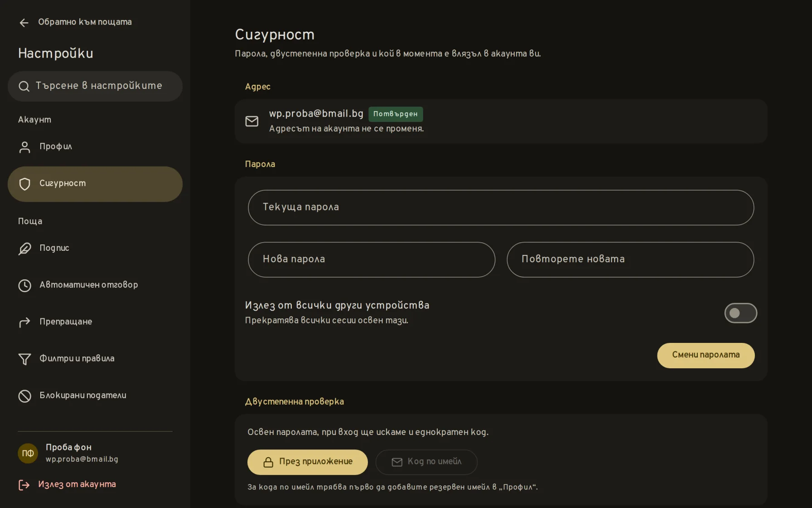Click the envelope icon beside wp.proba@bmail.bg
The width and height of the screenshot is (812, 508).
[x=252, y=121]
